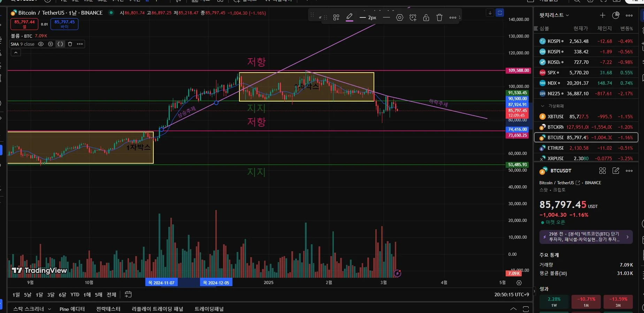
Task: Click the purple lightning icon on time axis
Action: coord(397,273)
